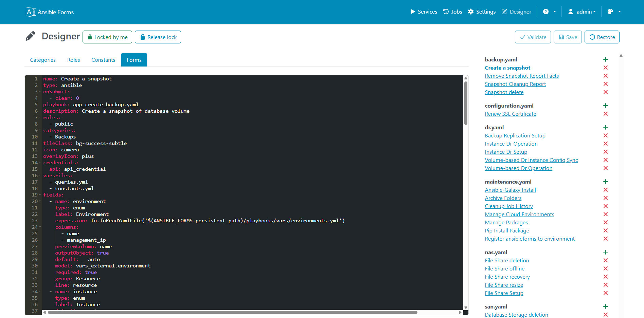Screen dimensions: 644x318
Task: Open the Settings page
Action: point(482,12)
